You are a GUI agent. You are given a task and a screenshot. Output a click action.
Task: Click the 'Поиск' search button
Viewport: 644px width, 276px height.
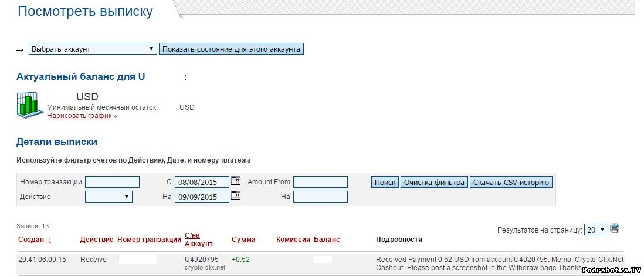385,182
